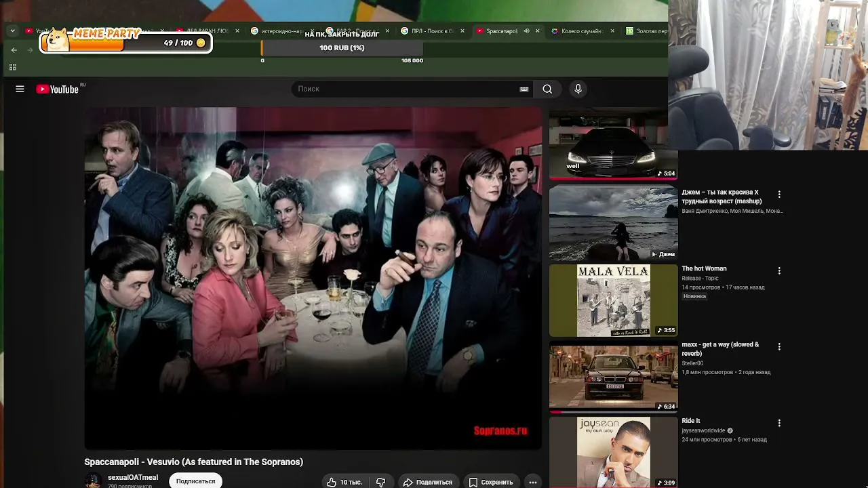
Task: Click the magnifier search button
Action: (547, 89)
